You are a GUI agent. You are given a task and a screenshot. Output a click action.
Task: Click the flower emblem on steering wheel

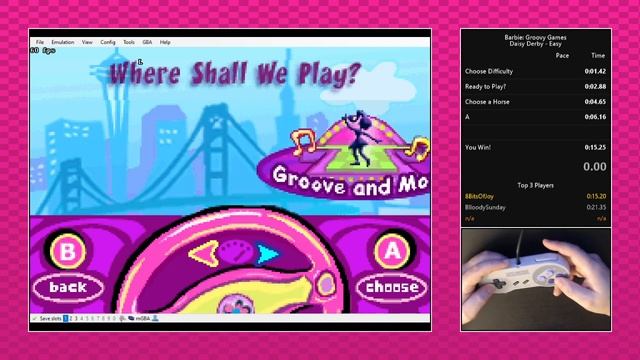pos(236,304)
